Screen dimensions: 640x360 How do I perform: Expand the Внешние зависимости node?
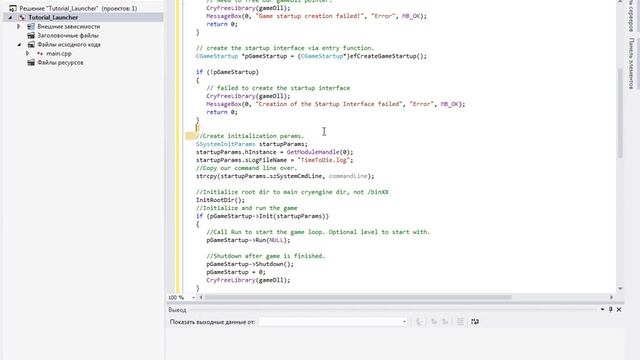(x=19, y=27)
